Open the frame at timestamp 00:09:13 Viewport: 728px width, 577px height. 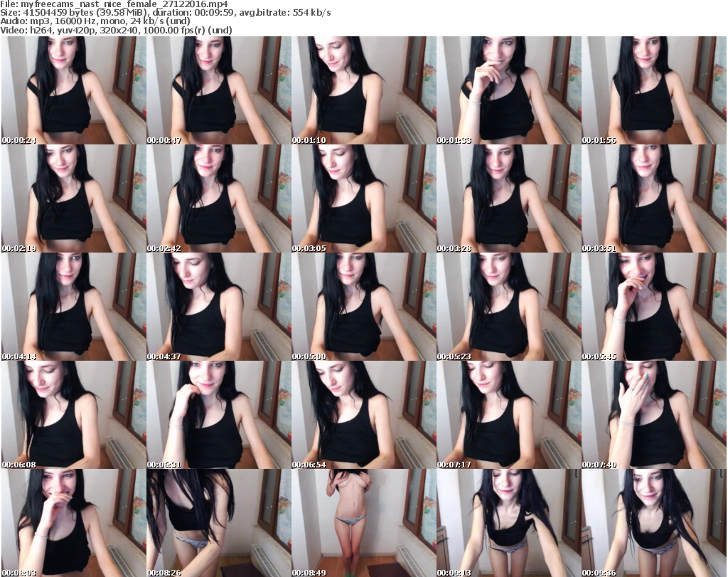point(509,523)
